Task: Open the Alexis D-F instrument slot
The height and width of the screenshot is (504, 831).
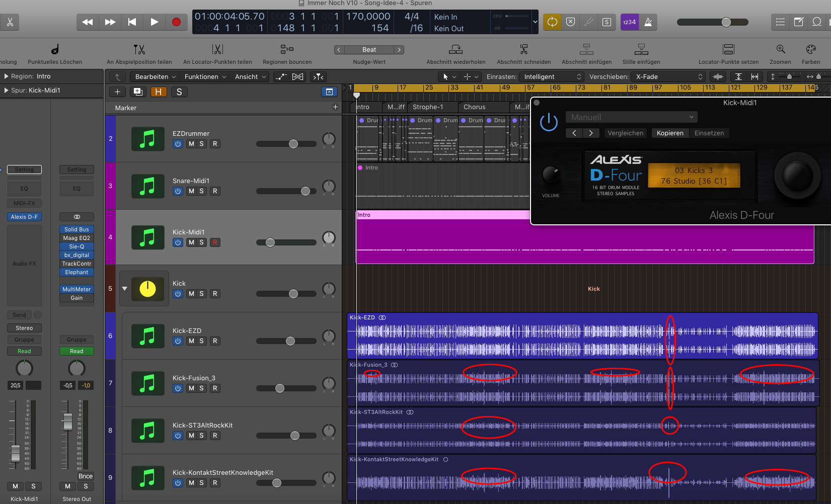Action: point(24,217)
